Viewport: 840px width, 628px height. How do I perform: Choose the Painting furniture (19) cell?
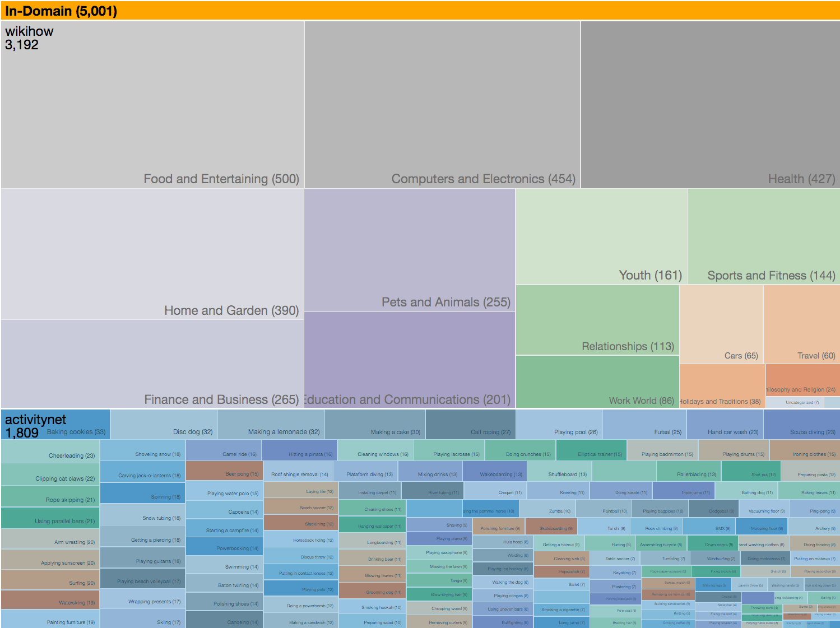(50, 619)
